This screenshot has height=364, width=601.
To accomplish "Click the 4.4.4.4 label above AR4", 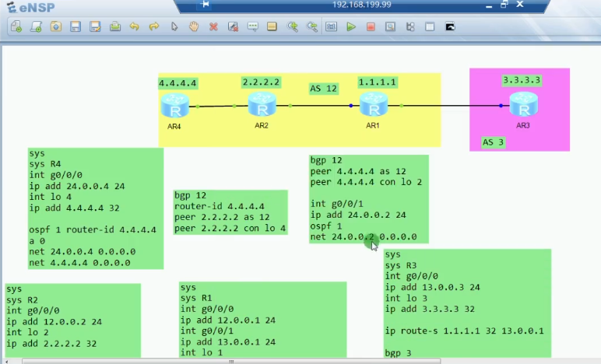I will (177, 83).
